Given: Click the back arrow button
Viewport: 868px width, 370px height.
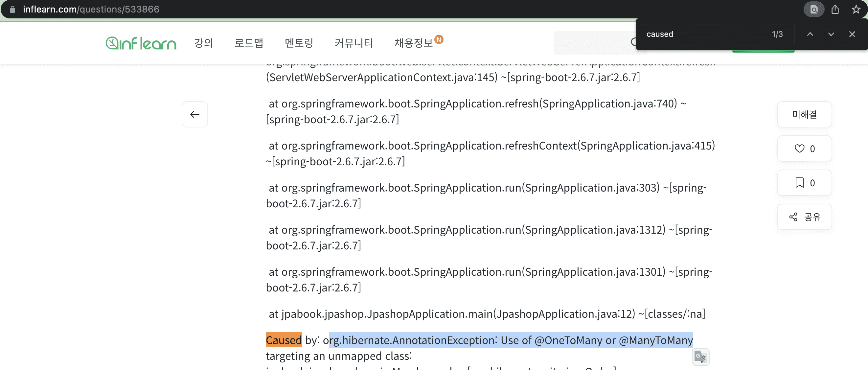Looking at the screenshot, I should tap(195, 114).
